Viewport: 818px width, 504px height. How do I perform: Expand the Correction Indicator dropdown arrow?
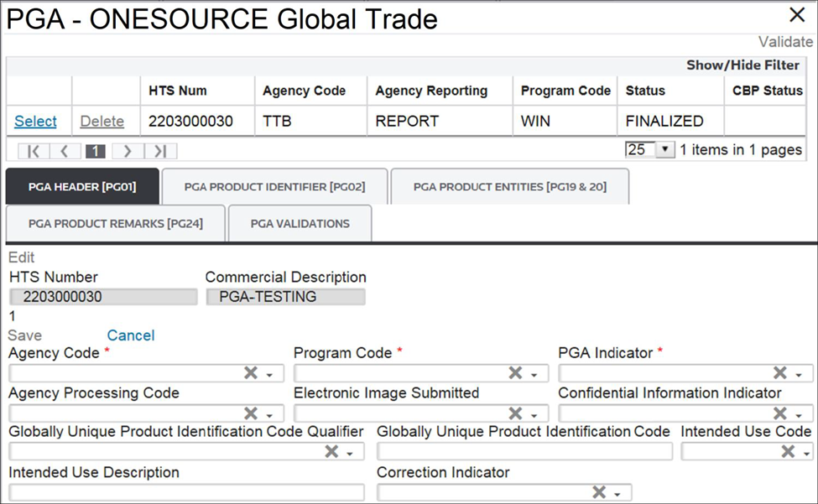point(617,494)
